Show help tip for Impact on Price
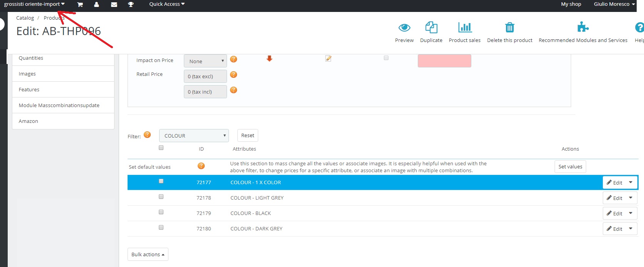 pos(234,59)
